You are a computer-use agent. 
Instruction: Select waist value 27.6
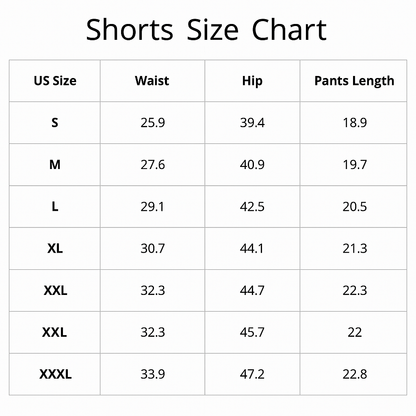point(153,165)
